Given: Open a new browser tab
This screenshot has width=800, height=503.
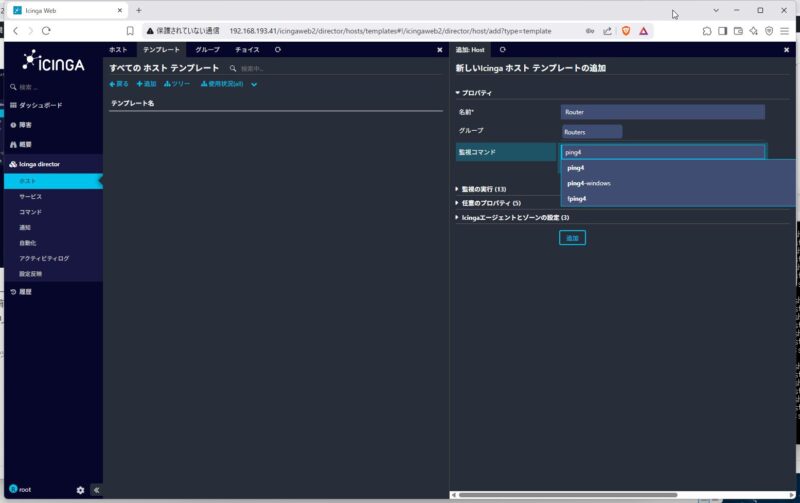Looking at the screenshot, I should (x=139, y=10).
